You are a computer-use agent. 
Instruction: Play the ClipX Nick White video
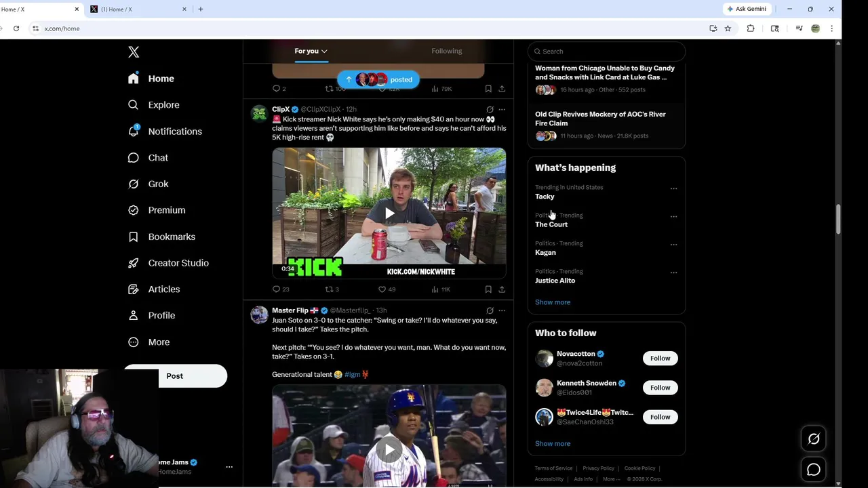pos(389,213)
